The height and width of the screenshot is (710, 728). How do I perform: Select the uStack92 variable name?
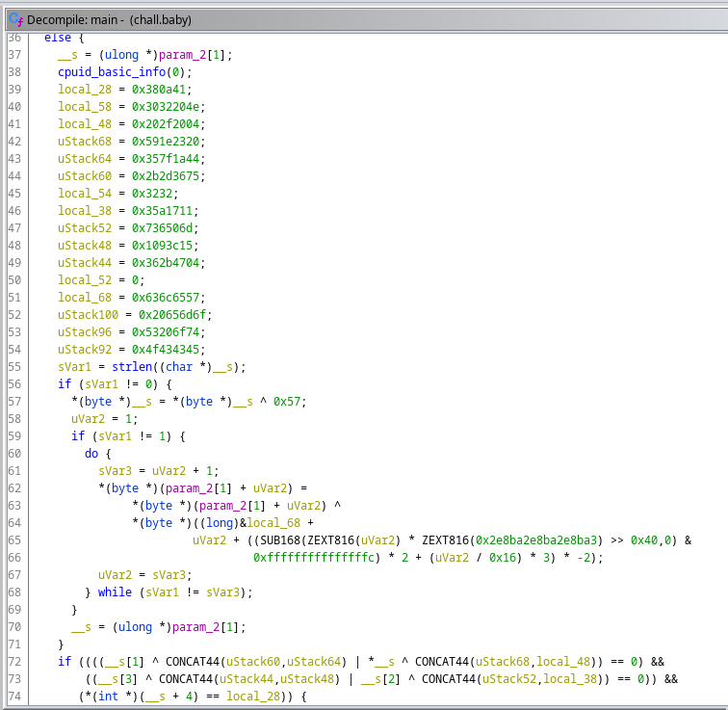(84, 350)
